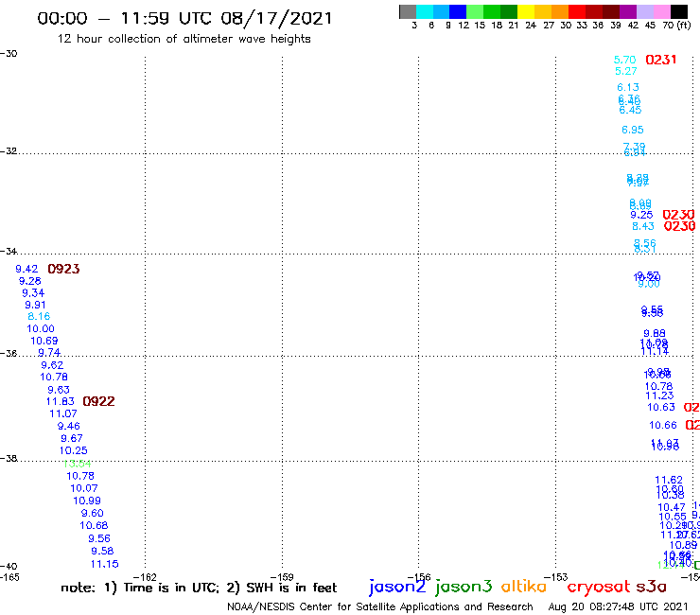The width and height of the screenshot is (700, 615).
Task: Click the wave height value '9.34'
Action: (33, 293)
